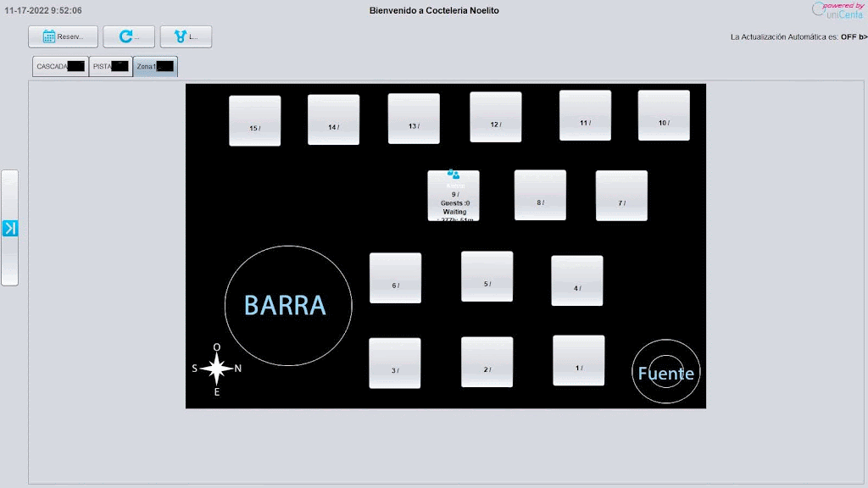Open table 13
This screenshot has height=488, width=868.
click(414, 119)
